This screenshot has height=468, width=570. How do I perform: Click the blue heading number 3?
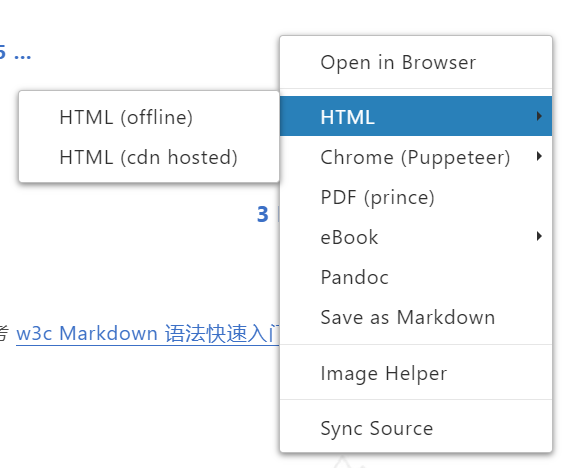pos(262,214)
